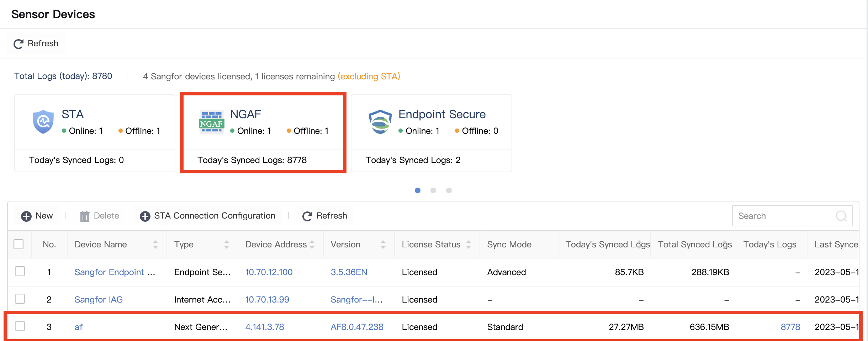Click the STA shield icon
Viewport: 868px width, 341px height.
43,122
